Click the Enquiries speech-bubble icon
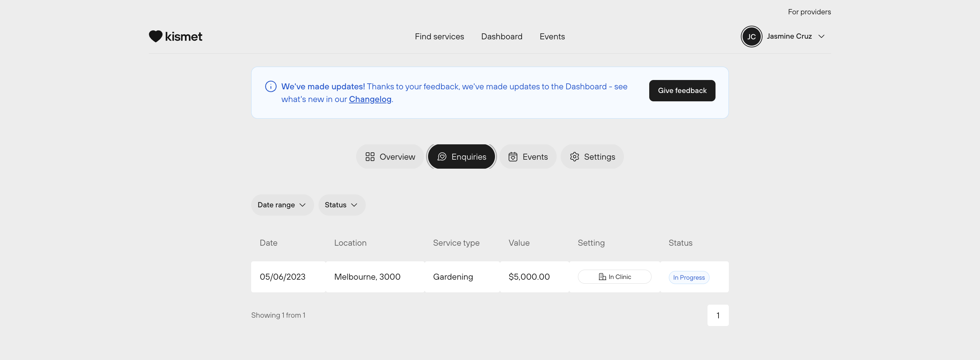 pyautogui.click(x=442, y=156)
